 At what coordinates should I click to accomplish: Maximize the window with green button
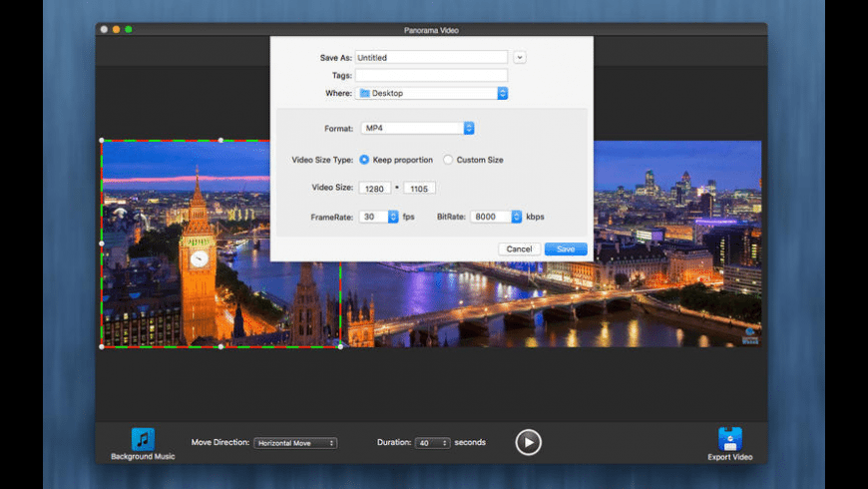129,29
